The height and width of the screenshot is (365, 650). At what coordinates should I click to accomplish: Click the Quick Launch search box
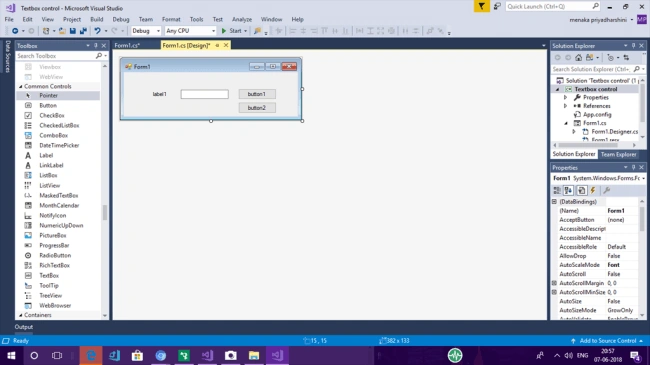coord(548,6)
